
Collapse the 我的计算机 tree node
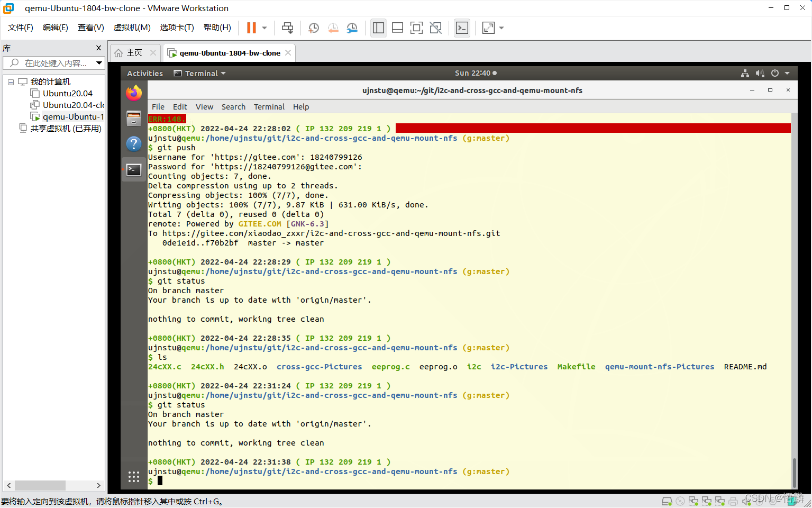[x=11, y=82]
